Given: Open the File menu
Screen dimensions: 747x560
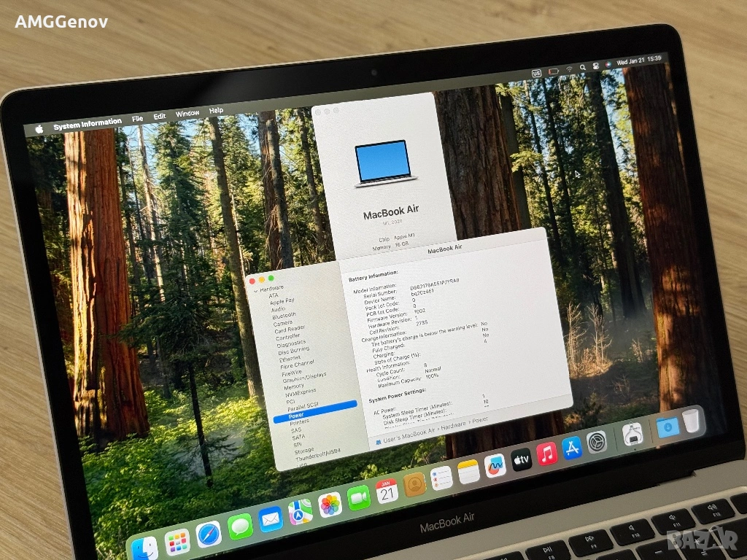Looking at the screenshot, I should click(137, 118).
